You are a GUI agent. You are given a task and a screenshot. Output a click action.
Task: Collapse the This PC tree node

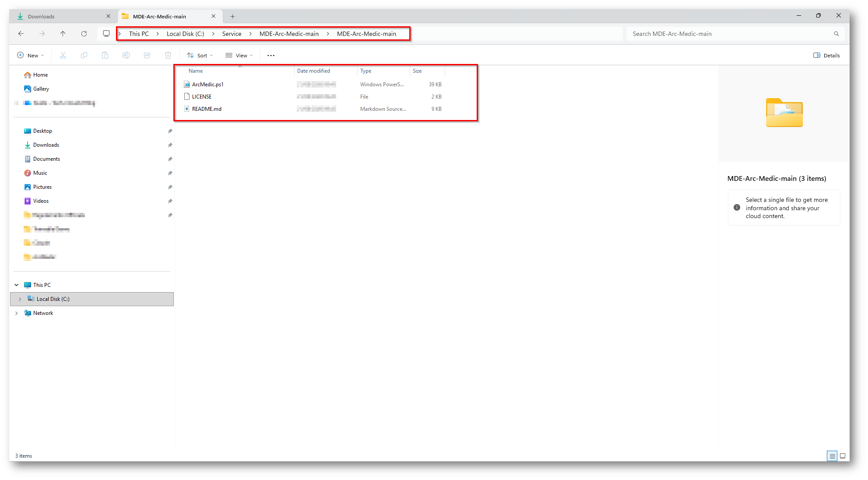coord(17,285)
